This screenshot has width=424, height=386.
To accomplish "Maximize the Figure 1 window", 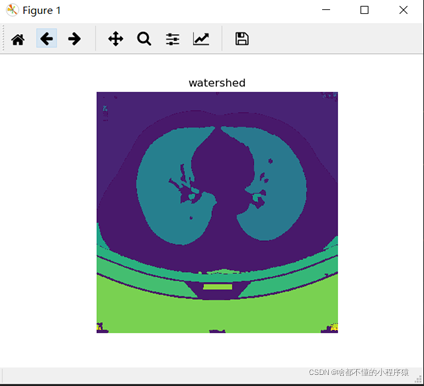I will pos(364,10).
